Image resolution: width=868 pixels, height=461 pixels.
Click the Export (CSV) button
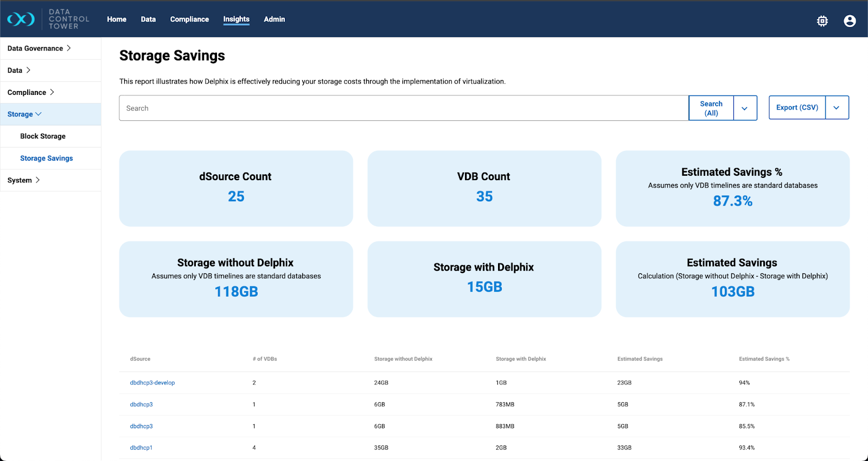(x=797, y=107)
